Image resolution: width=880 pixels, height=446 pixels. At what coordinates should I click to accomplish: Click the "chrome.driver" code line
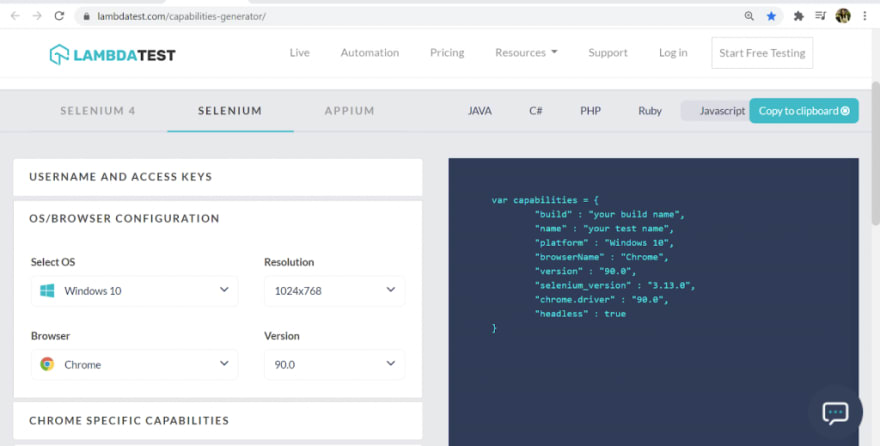click(601, 300)
